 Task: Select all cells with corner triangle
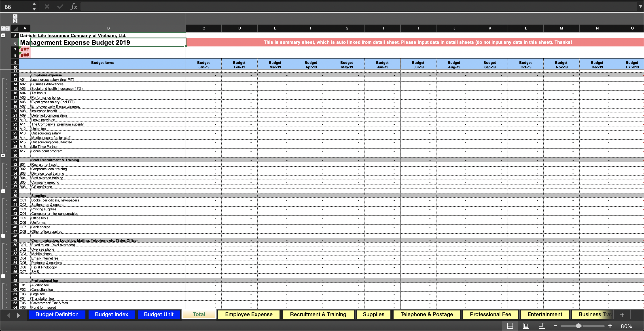15,28
